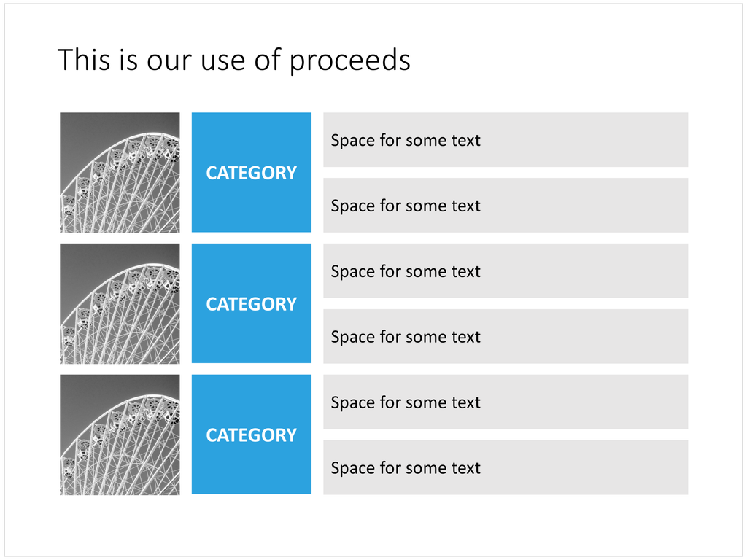This screenshot has width=747, height=560.
Task: Select the second gray text box from top
Action: [506, 205]
